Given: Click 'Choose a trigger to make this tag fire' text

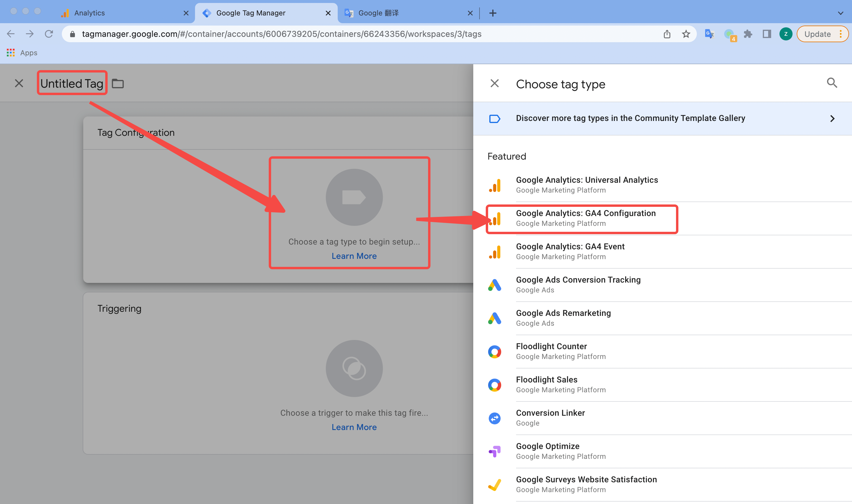Looking at the screenshot, I should tap(354, 413).
